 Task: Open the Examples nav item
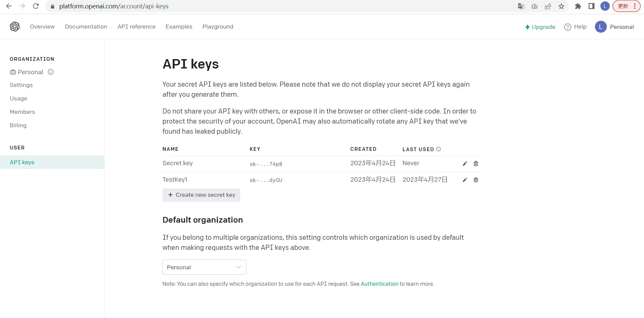click(x=179, y=27)
